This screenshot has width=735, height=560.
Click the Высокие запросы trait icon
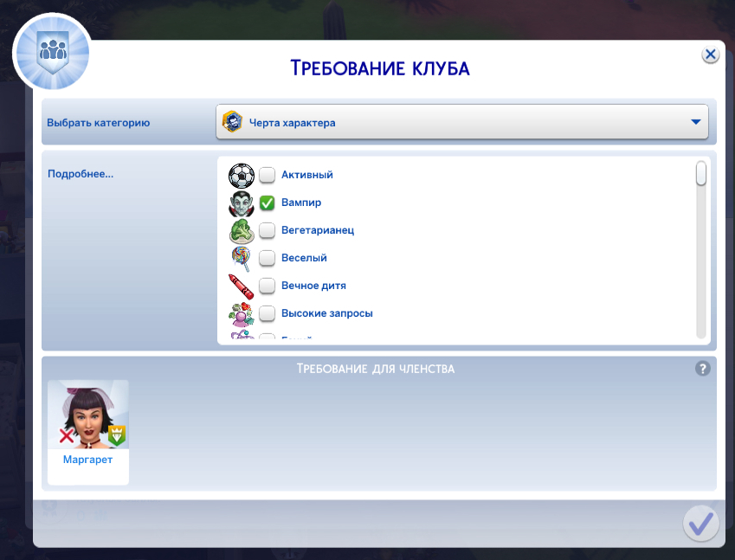click(241, 314)
